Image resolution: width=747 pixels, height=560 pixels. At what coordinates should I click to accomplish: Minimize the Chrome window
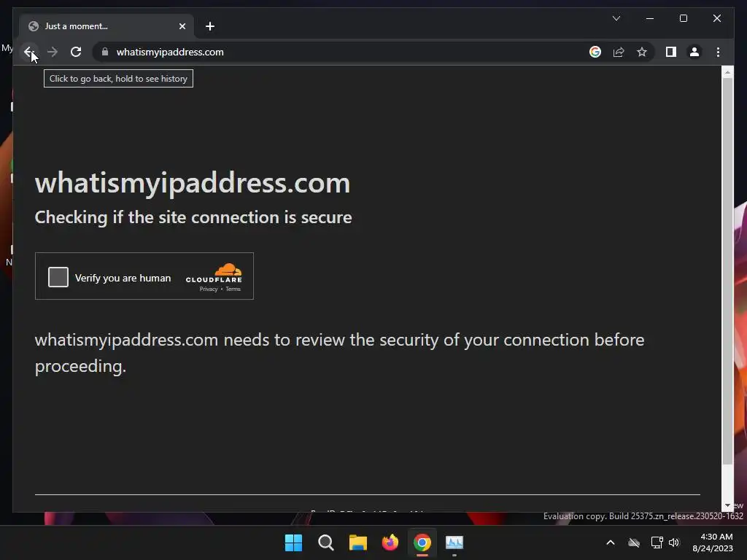click(x=650, y=18)
